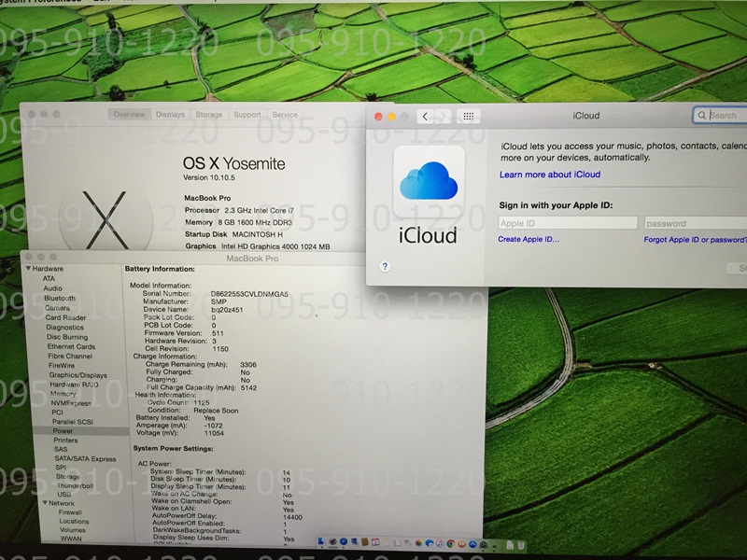Select Parallel SCSI in the sidebar

(x=73, y=422)
